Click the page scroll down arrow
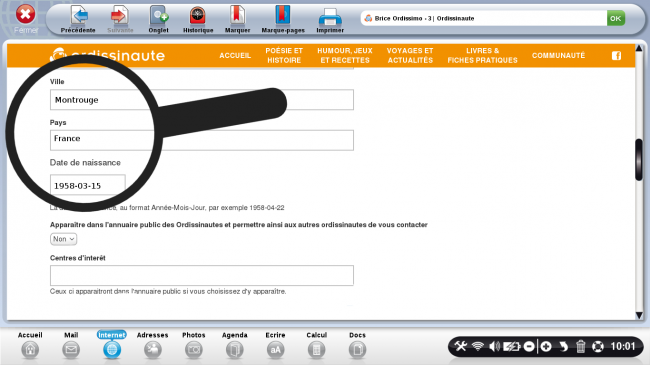This screenshot has height=365, width=650. point(639,315)
